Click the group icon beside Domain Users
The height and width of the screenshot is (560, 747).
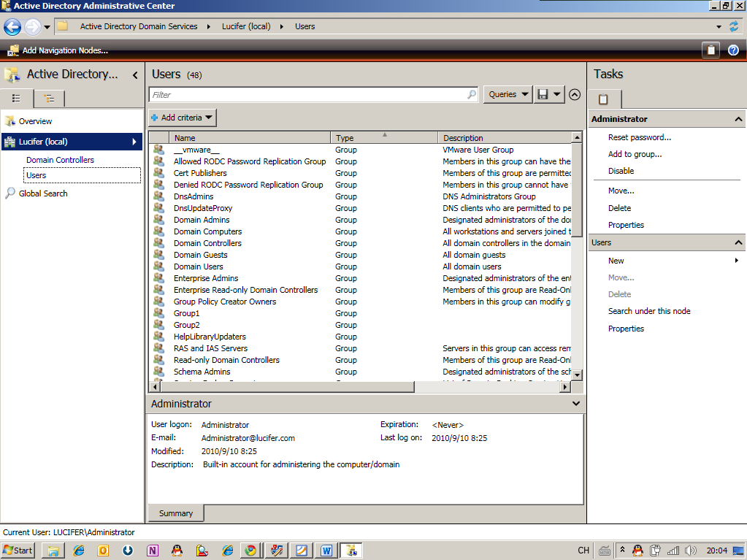pos(158,266)
